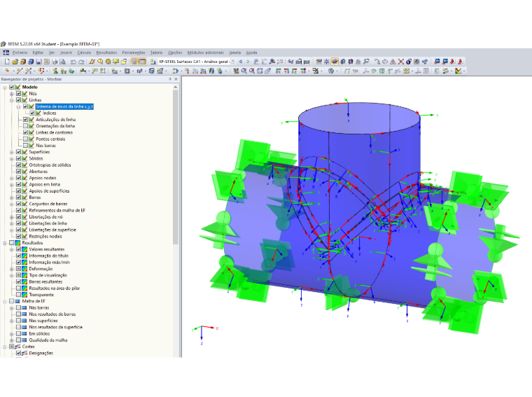Uncheck the Aberturas checkbox
Image resolution: width=532 pixels, height=397 pixels.
click(x=19, y=172)
